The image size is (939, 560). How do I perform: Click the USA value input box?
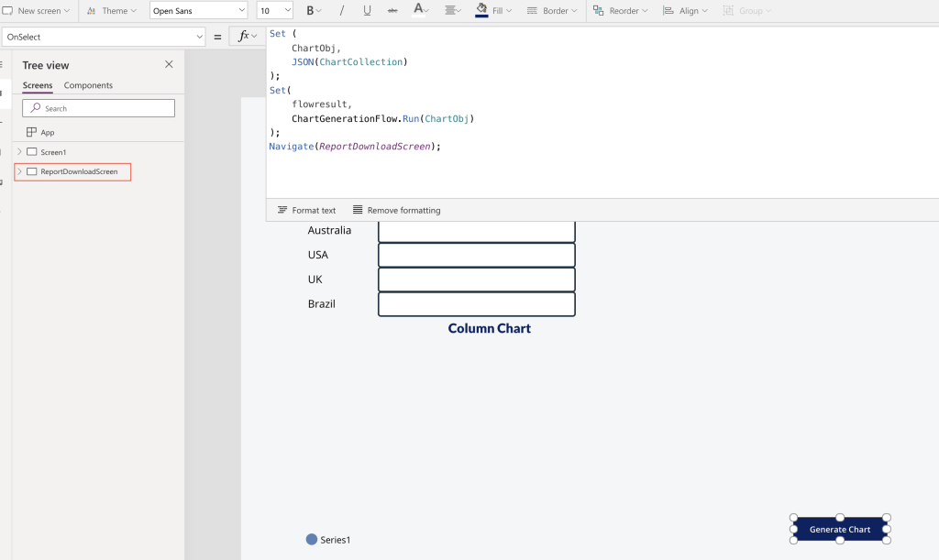[x=476, y=255]
